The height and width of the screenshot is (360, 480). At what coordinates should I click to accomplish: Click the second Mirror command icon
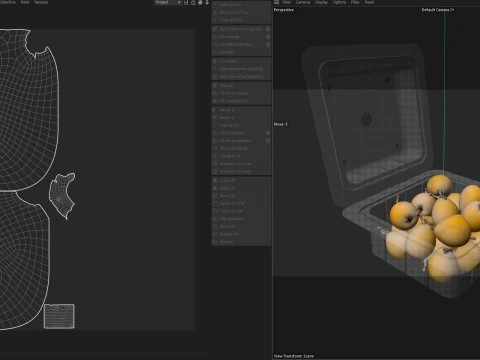click(x=215, y=118)
